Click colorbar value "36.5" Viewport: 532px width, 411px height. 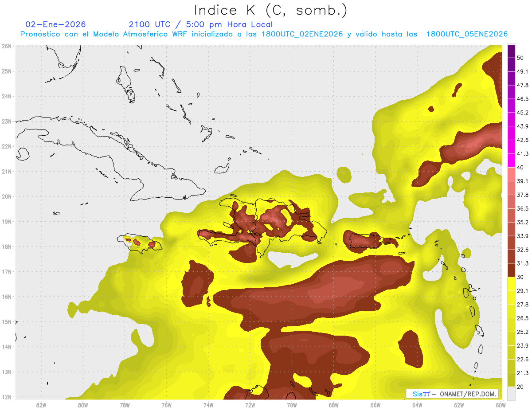point(523,208)
